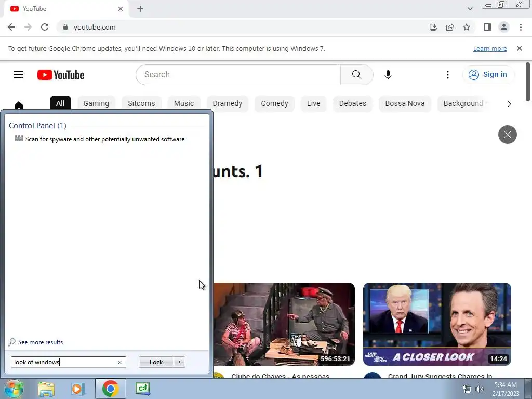Open Clube do Chaves video title
The image size is (532, 399).
tap(280, 376)
